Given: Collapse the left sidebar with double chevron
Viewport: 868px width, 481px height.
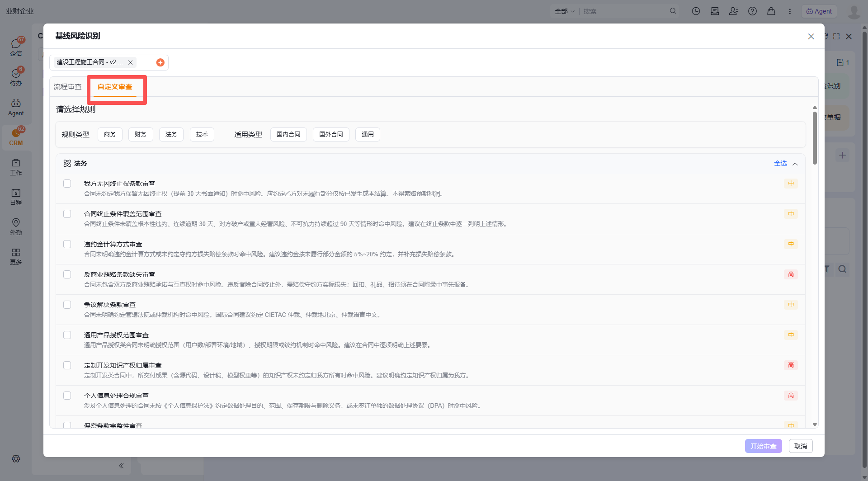Looking at the screenshot, I should click(121, 466).
